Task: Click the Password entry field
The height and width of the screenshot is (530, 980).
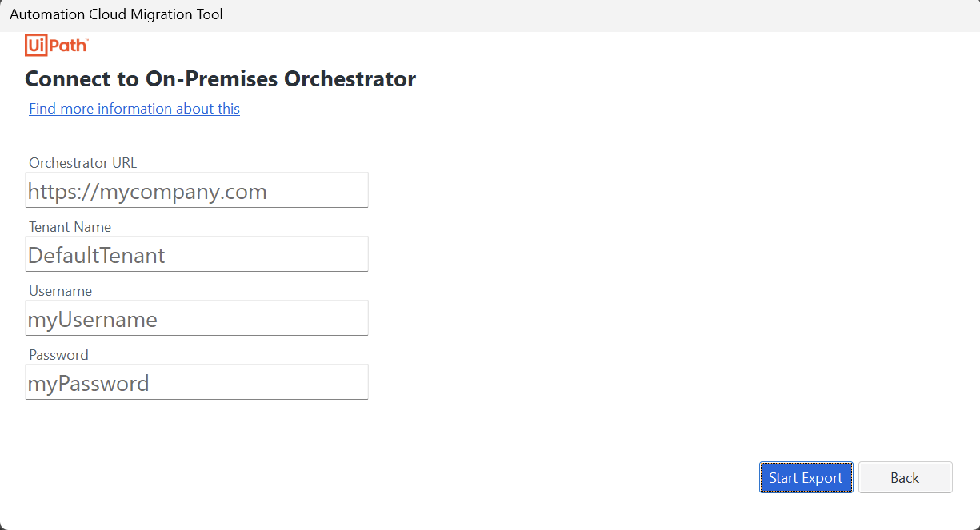Action: point(196,382)
